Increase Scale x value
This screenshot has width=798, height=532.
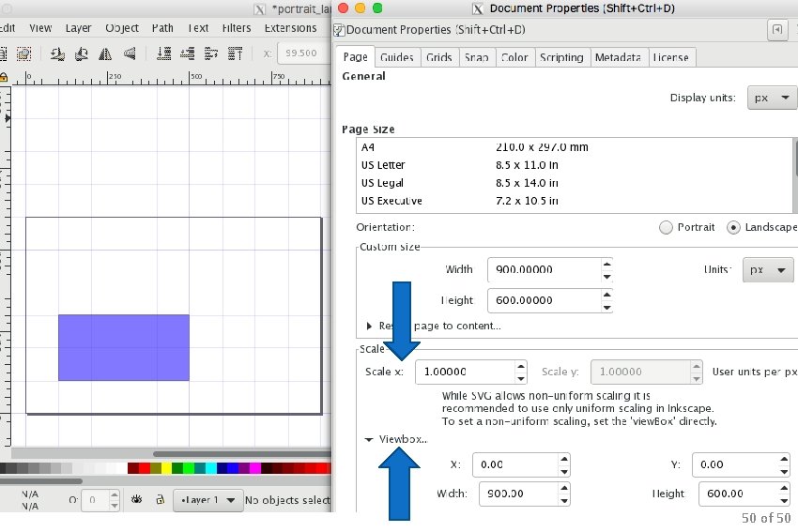coord(521,366)
